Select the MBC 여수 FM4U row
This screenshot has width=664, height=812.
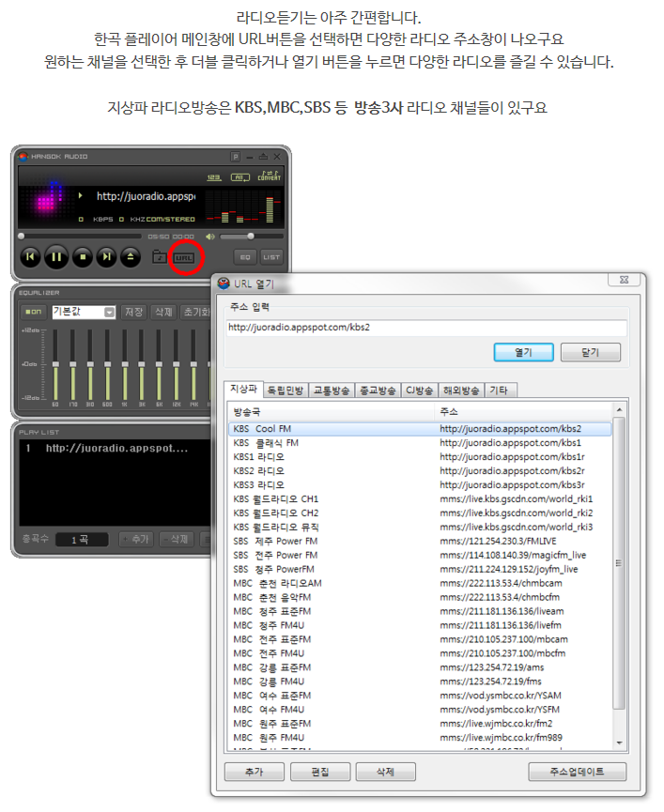pyautogui.click(x=420, y=710)
